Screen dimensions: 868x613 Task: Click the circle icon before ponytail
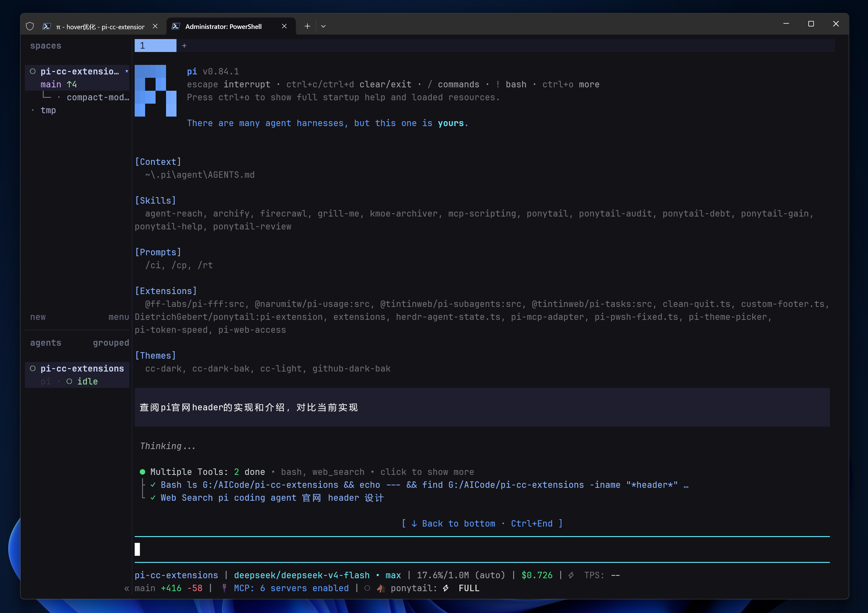tap(367, 588)
